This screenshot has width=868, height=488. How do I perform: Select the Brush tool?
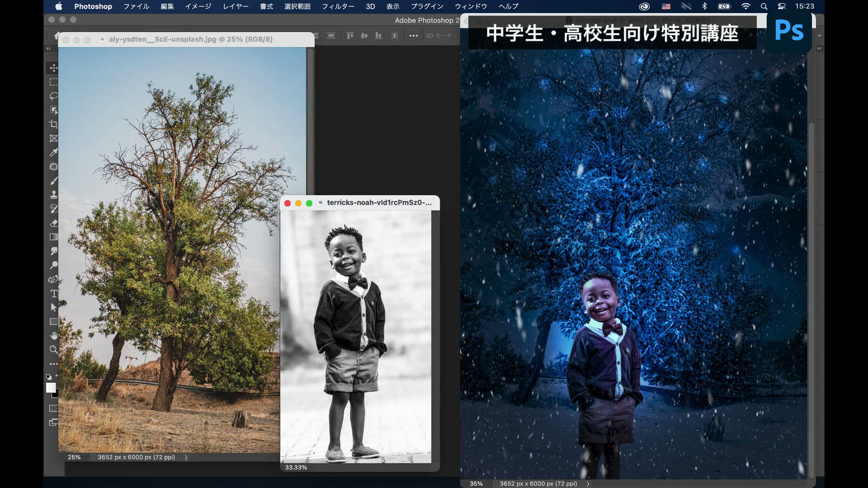point(53,181)
